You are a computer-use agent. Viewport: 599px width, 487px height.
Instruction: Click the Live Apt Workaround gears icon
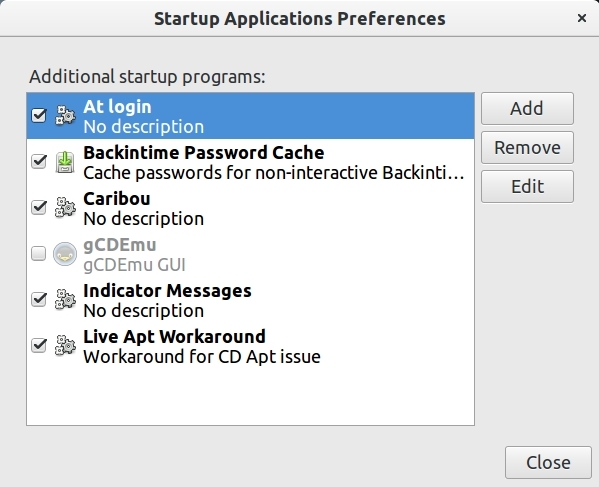pos(65,346)
